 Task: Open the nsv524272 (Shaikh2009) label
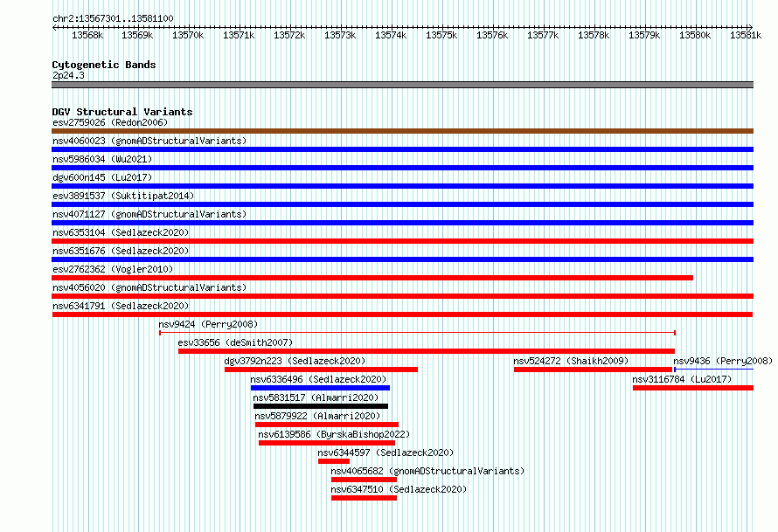click(571, 361)
